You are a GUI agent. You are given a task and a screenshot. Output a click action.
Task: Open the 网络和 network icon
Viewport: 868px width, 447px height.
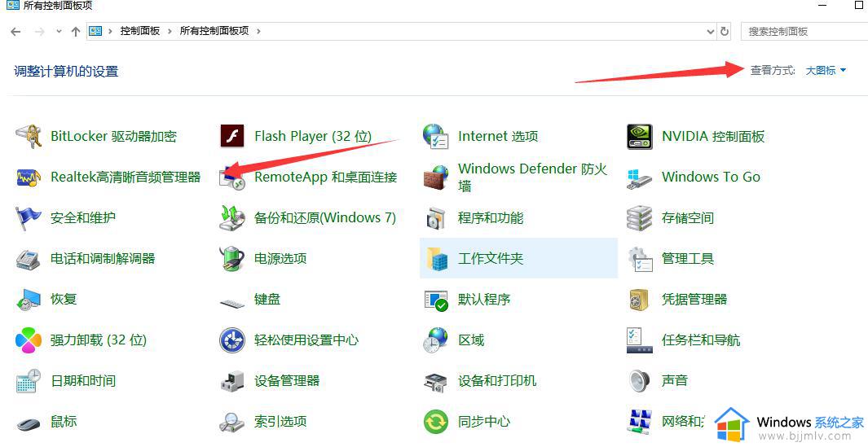[639, 422]
